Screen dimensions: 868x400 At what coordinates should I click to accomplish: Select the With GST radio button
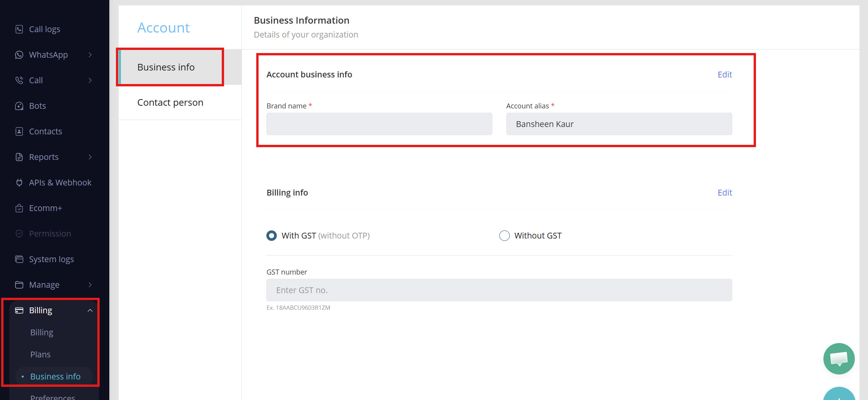272,235
